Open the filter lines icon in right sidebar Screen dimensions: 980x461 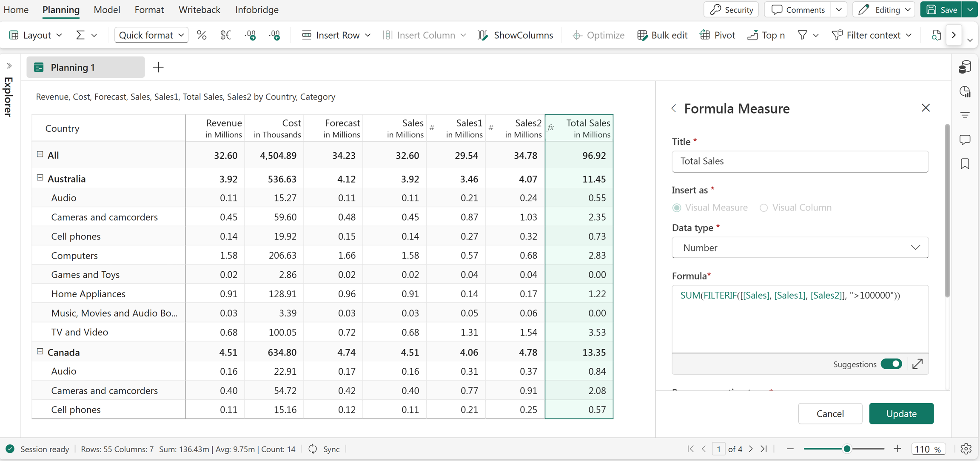(x=965, y=115)
